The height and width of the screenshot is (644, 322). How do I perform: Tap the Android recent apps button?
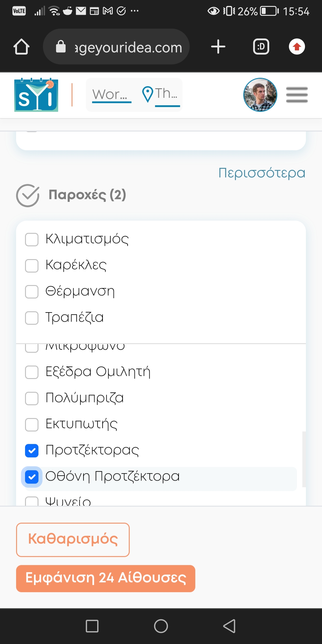coord(92,626)
